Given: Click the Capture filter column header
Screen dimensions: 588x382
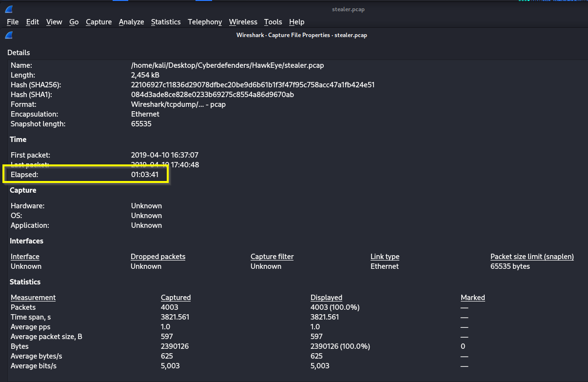Looking at the screenshot, I should 272,257.
